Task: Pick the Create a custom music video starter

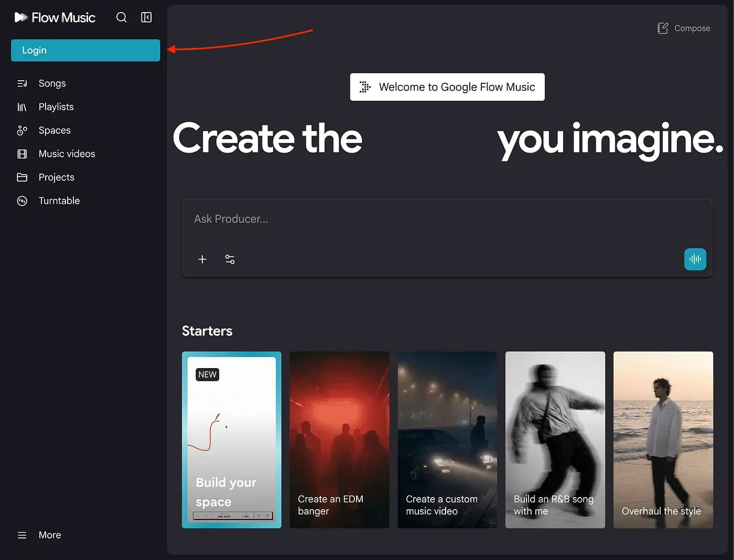Action: pyautogui.click(x=447, y=440)
